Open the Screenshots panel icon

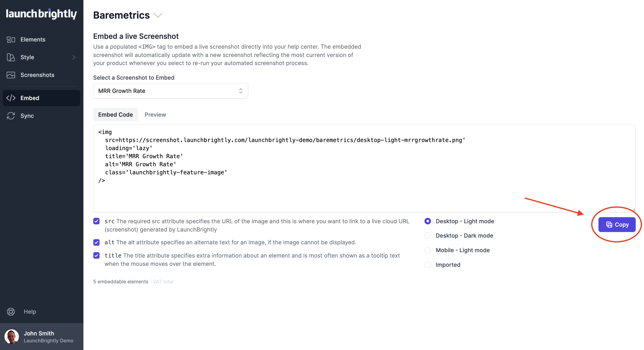click(11, 75)
